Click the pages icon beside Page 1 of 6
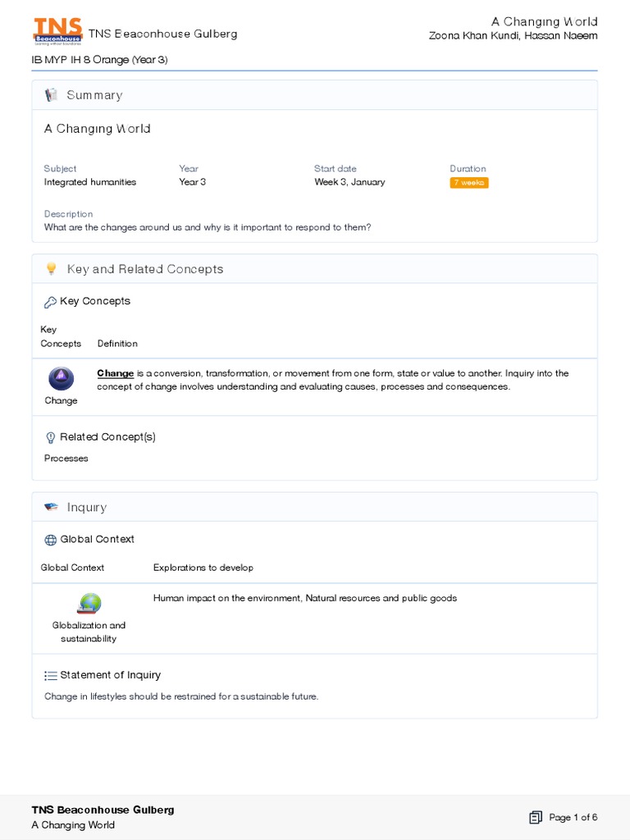This screenshot has height=840, width=630. click(536, 817)
